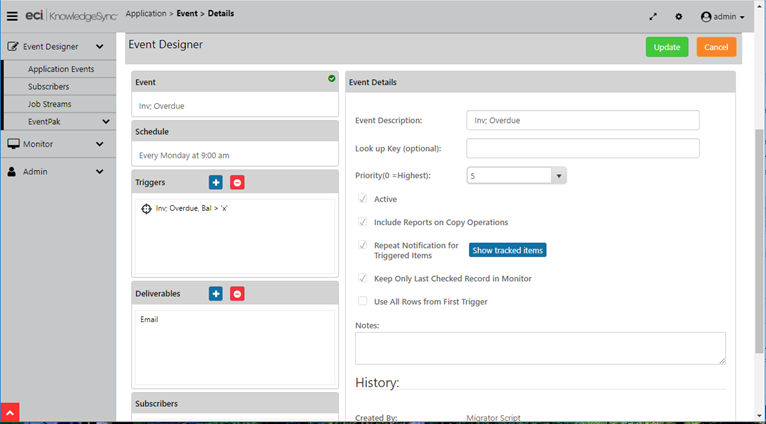Click the Show tracked items button
Image resolution: width=766 pixels, height=424 pixels.
[508, 250]
